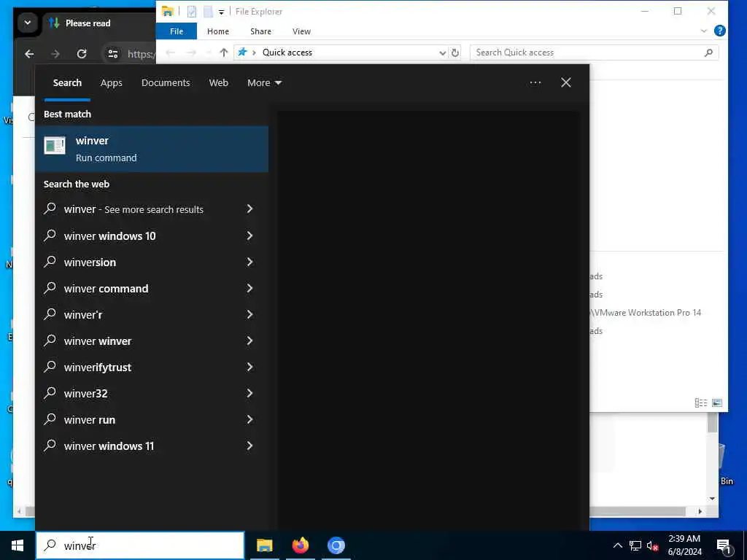747x560 pixels.
Task: Click the taskbar search box containing winver
Action: [140, 545]
